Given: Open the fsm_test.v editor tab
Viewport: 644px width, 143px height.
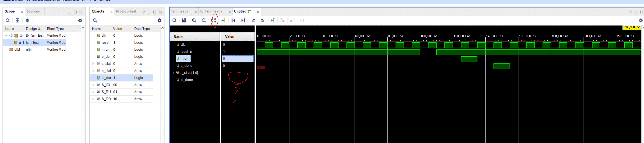Looking at the screenshot, I should coord(180,11).
